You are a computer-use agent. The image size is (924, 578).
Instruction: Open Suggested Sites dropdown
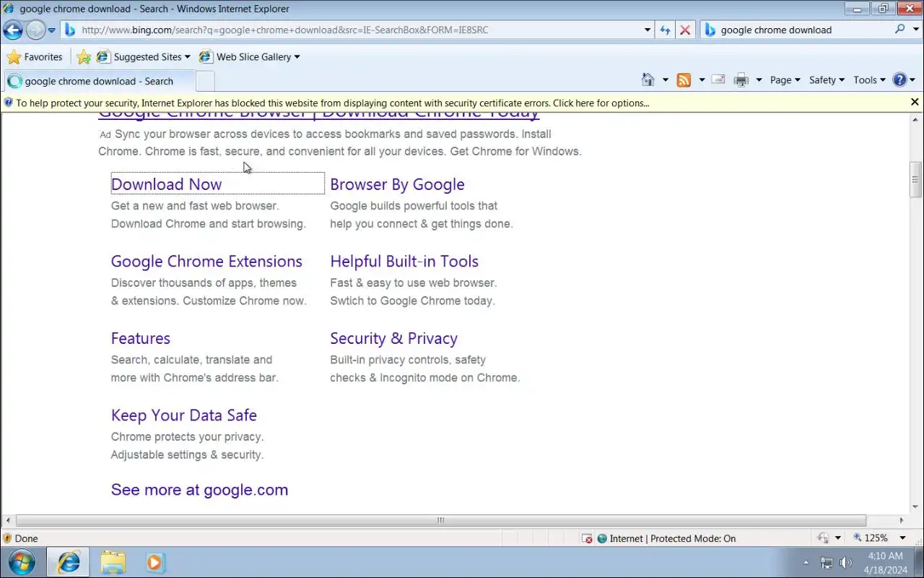(x=143, y=57)
